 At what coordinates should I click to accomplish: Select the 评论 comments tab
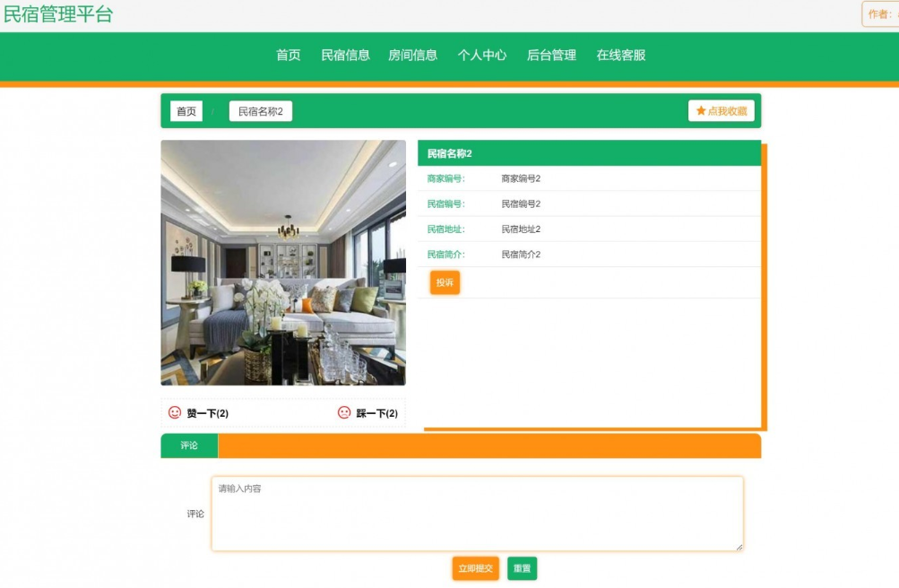(x=189, y=445)
